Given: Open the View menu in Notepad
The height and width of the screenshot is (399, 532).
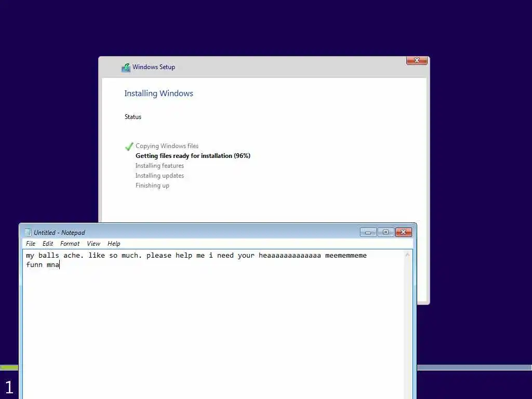Looking at the screenshot, I should tap(94, 244).
